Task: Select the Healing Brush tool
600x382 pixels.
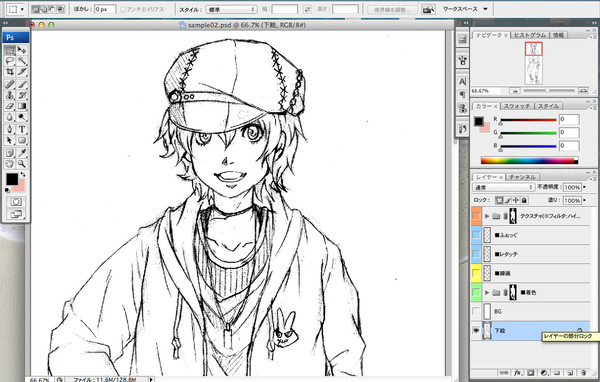Action: point(10,84)
